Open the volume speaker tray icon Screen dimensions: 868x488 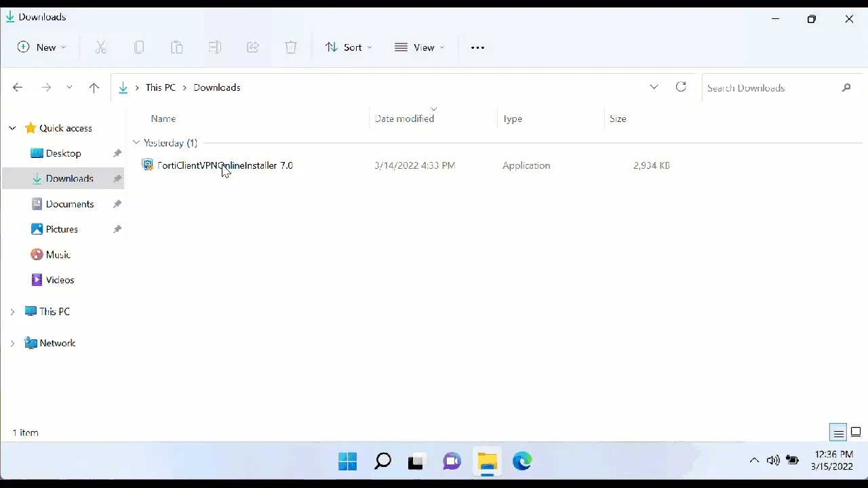(773, 461)
